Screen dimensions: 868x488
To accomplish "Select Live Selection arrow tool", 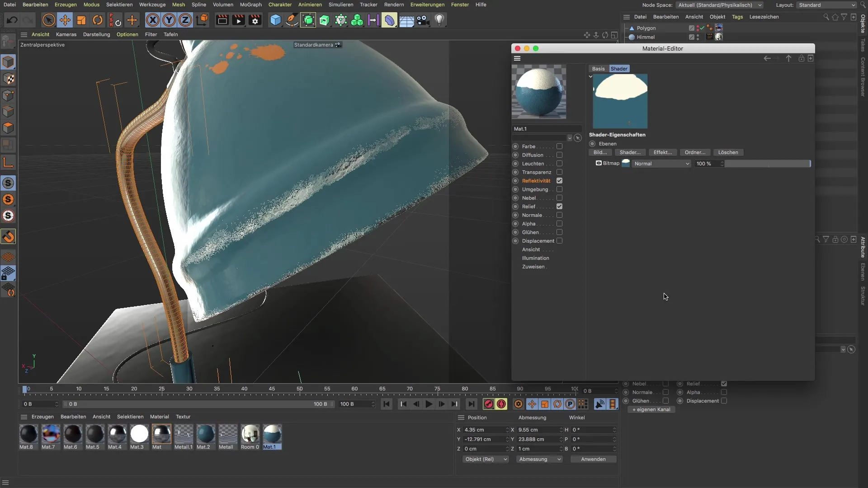I will (48, 20).
